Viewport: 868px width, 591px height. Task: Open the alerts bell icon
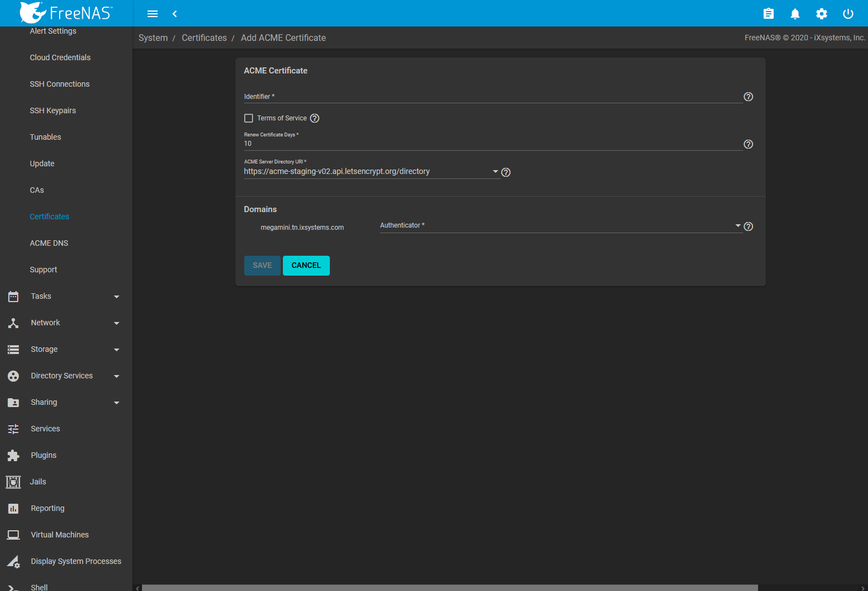point(795,14)
